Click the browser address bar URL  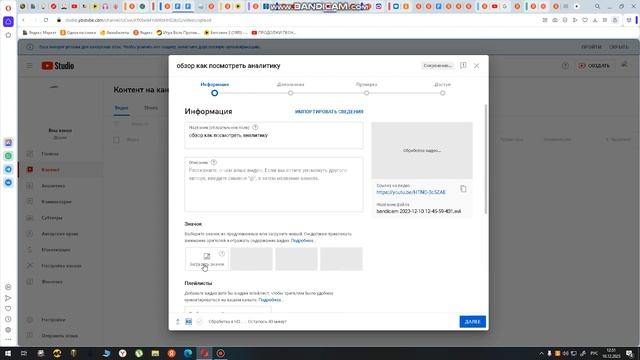pos(138,20)
